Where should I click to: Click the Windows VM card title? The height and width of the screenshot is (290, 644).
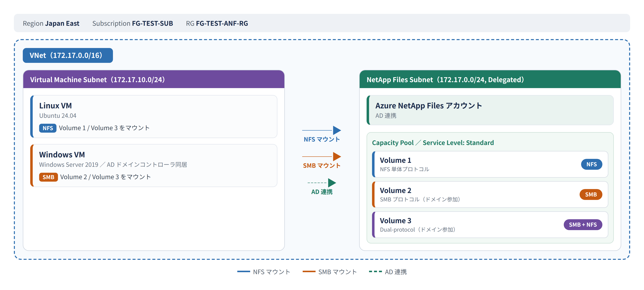(x=62, y=155)
